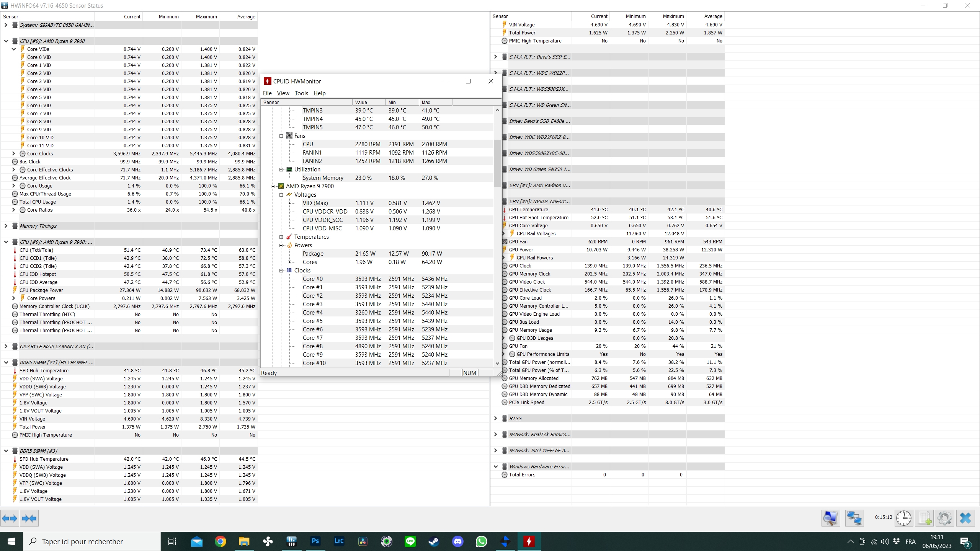This screenshot has width=980, height=551.
Task: Click the blue X close-sensors icon
Action: (x=965, y=518)
